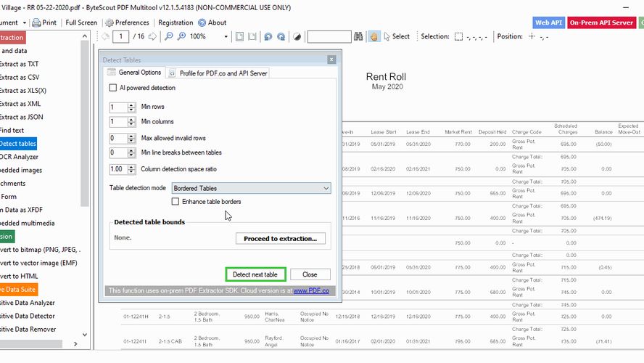Decrease Column detection space ratio

coord(131,172)
